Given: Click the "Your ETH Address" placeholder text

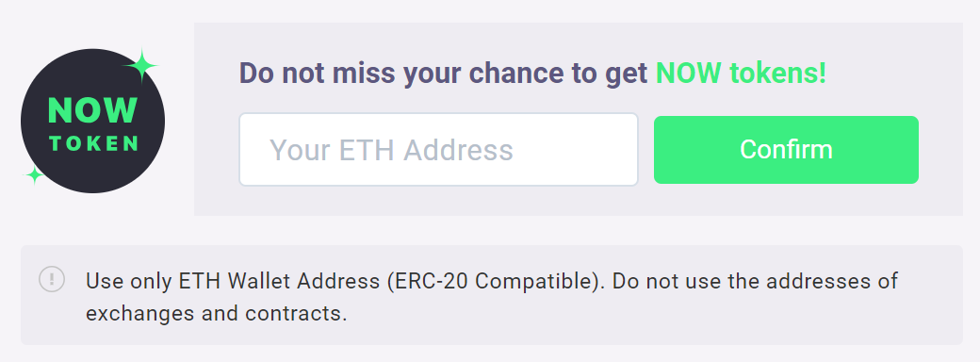Looking at the screenshot, I should point(391,150).
